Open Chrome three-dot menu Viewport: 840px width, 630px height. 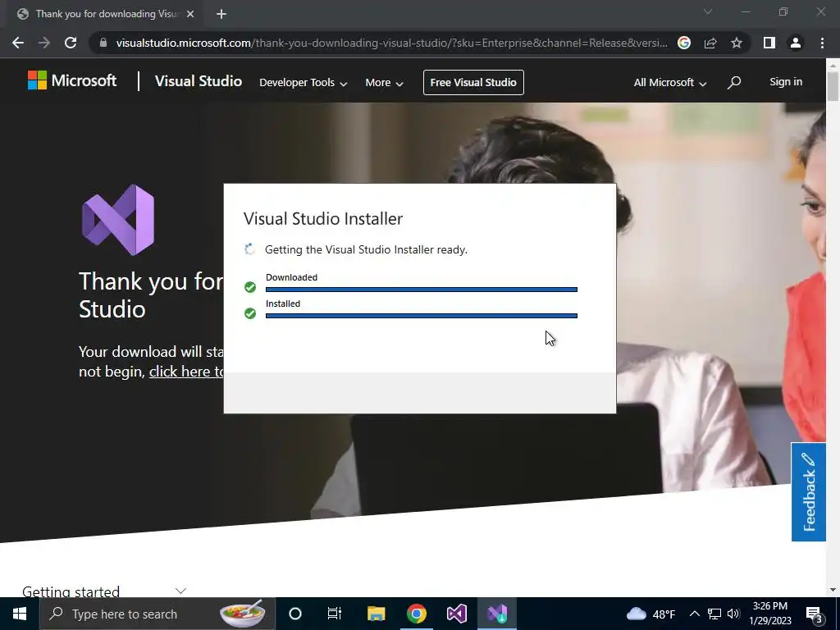[822, 43]
